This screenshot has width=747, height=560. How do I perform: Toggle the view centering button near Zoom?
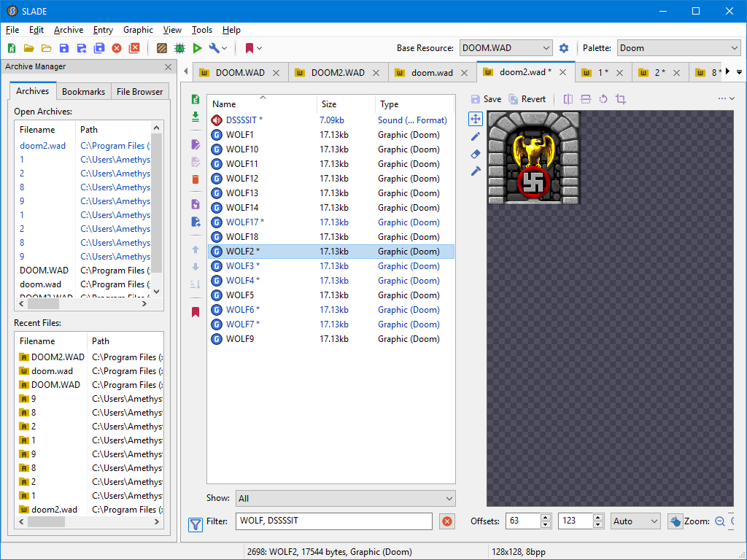click(675, 521)
